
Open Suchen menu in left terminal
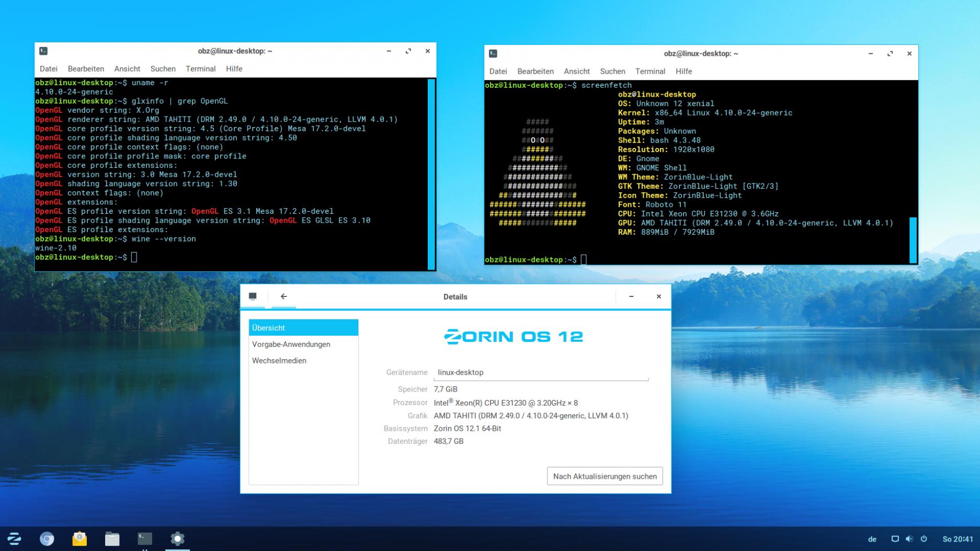point(163,69)
